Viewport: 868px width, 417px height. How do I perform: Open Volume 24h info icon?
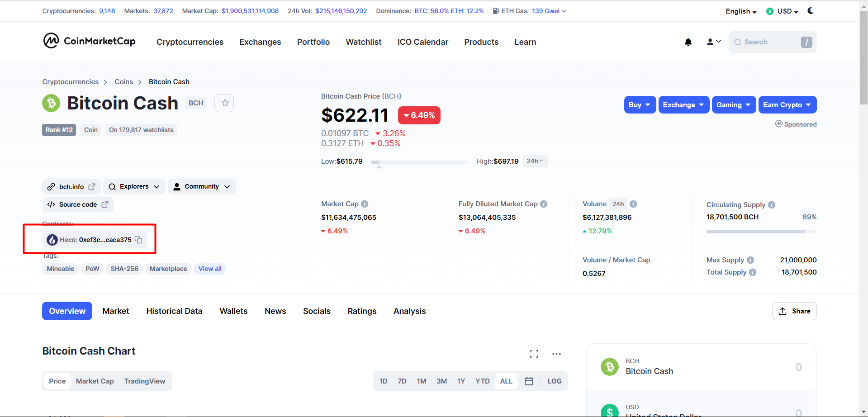pos(633,204)
